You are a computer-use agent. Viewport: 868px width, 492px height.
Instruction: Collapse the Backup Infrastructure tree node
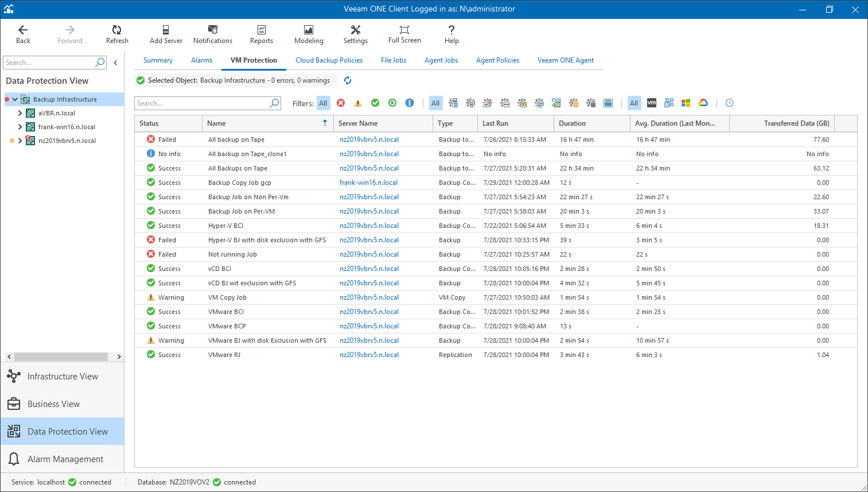pyautogui.click(x=15, y=99)
